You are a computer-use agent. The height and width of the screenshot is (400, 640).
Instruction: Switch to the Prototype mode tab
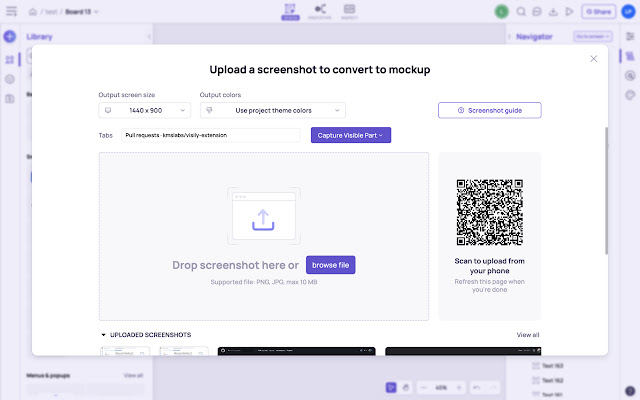click(320, 11)
